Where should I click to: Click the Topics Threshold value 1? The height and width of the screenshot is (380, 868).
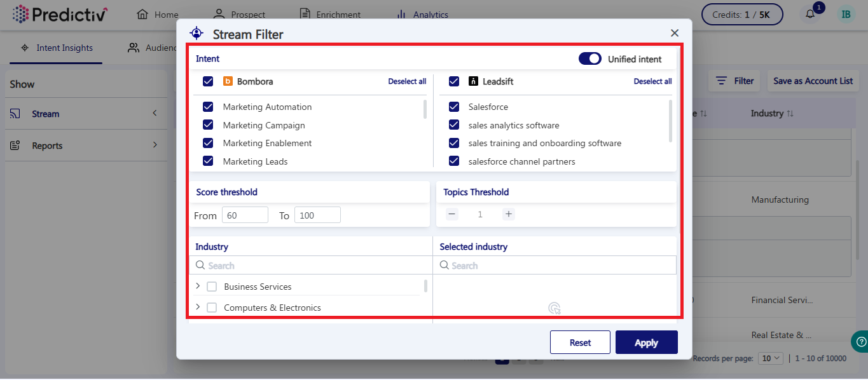point(480,215)
